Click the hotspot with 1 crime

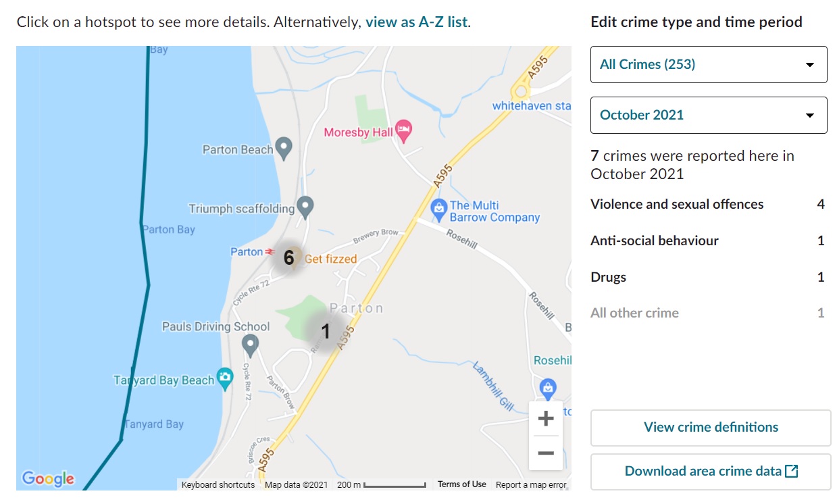click(x=326, y=331)
